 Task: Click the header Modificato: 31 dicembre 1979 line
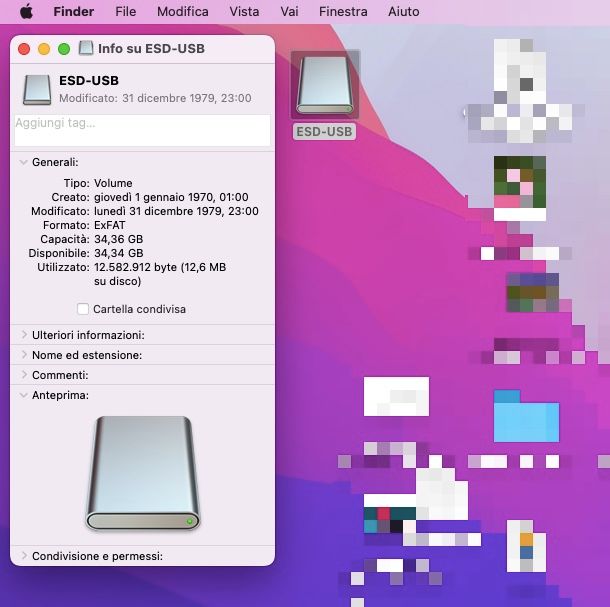155,98
